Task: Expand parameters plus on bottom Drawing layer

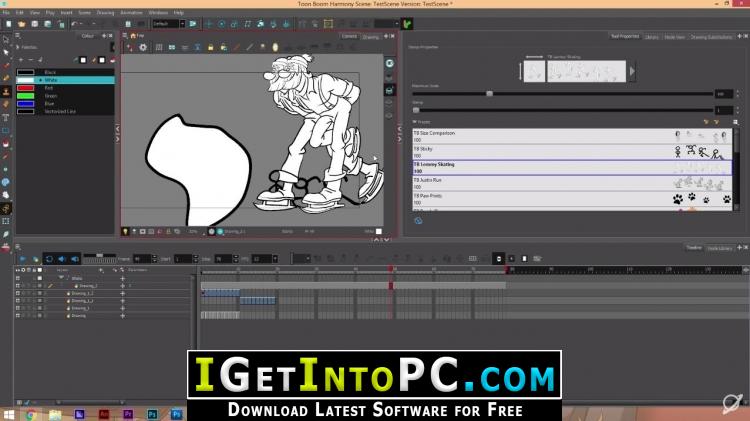Action: 122,316
